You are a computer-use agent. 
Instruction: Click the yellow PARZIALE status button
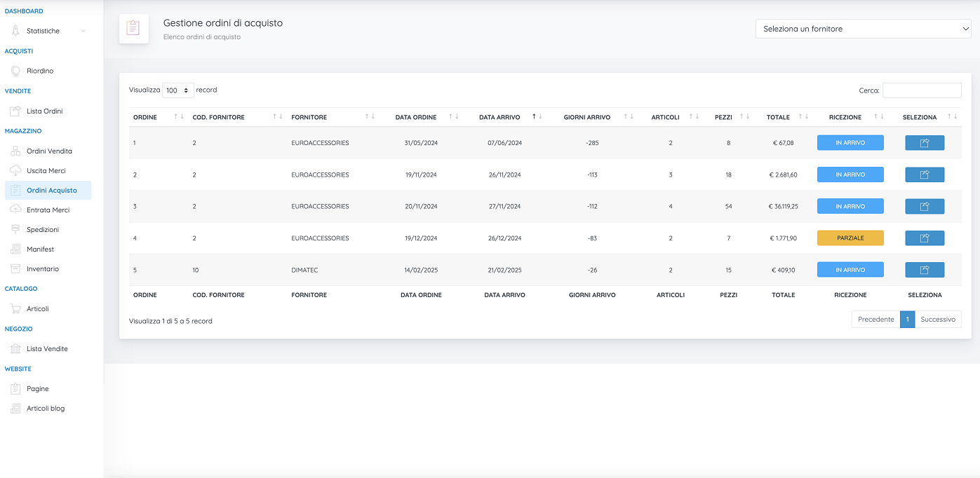pyautogui.click(x=850, y=238)
